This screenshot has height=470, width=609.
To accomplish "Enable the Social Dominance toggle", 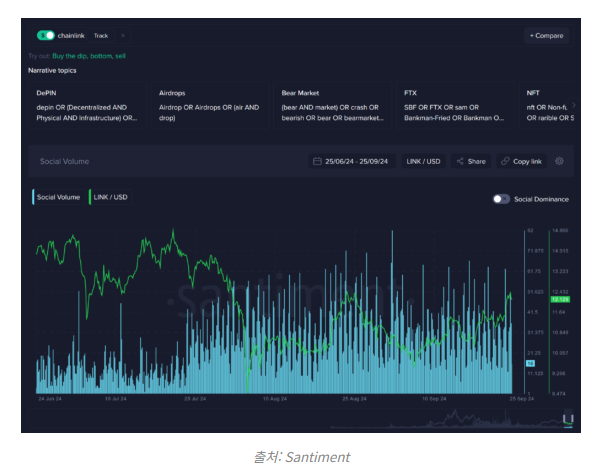I will [501, 199].
